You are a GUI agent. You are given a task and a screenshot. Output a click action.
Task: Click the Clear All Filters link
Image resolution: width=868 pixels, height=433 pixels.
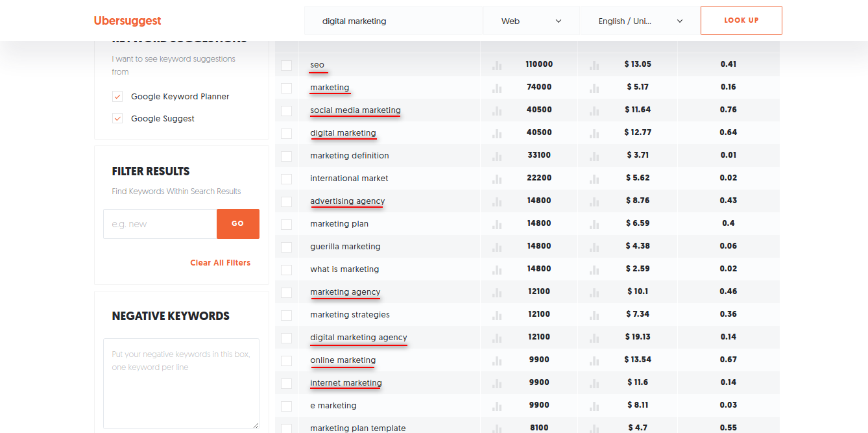[x=220, y=262]
